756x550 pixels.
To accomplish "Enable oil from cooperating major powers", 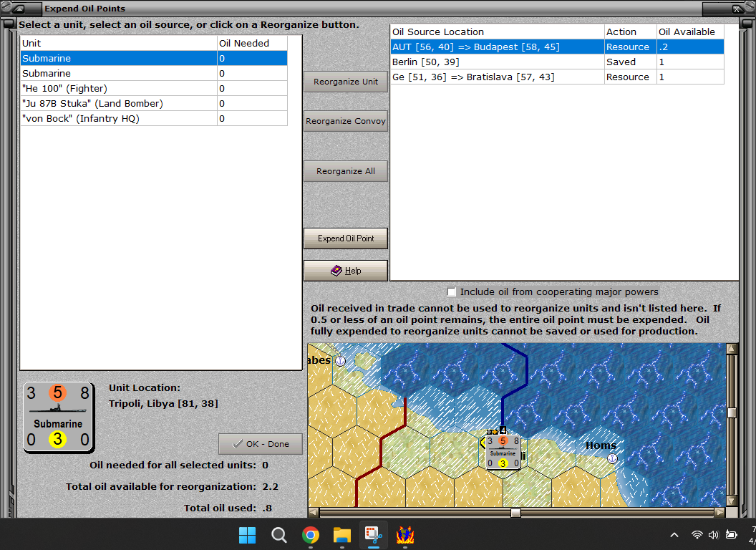I will (451, 291).
